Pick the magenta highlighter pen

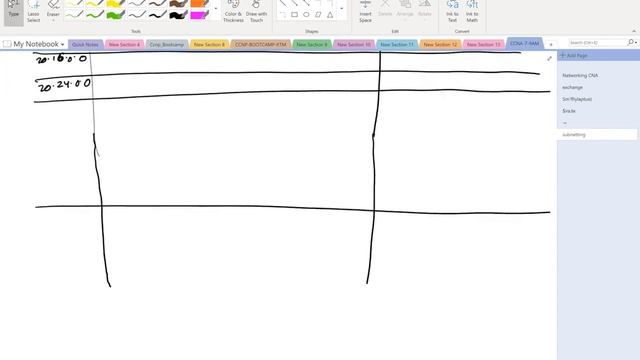click(200, 15)
